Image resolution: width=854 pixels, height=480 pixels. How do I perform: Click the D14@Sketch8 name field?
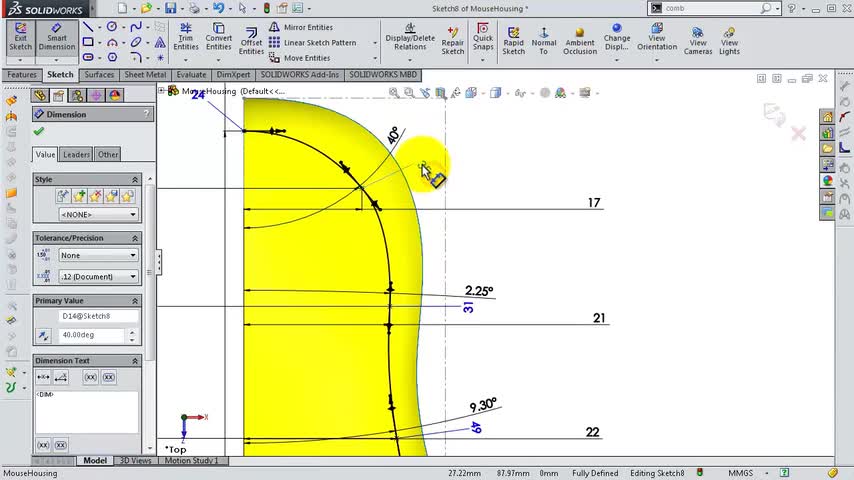click(x=98, y=316)
